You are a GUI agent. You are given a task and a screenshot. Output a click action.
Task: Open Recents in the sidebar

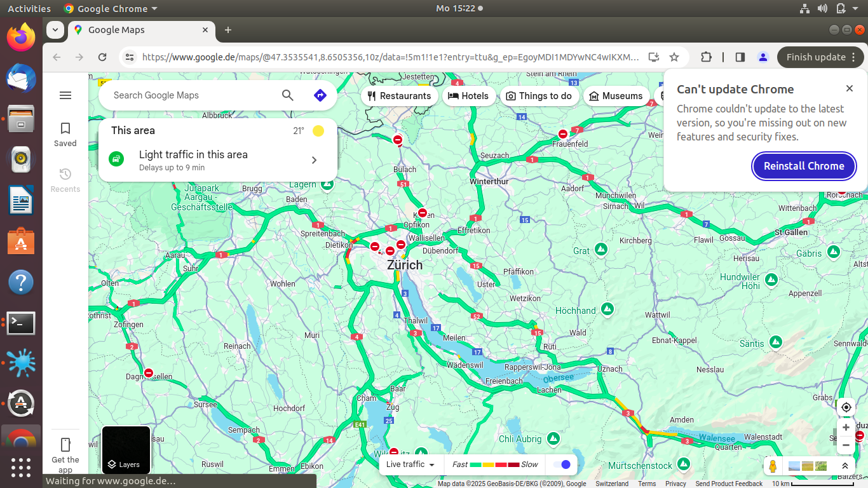[65, 180]
